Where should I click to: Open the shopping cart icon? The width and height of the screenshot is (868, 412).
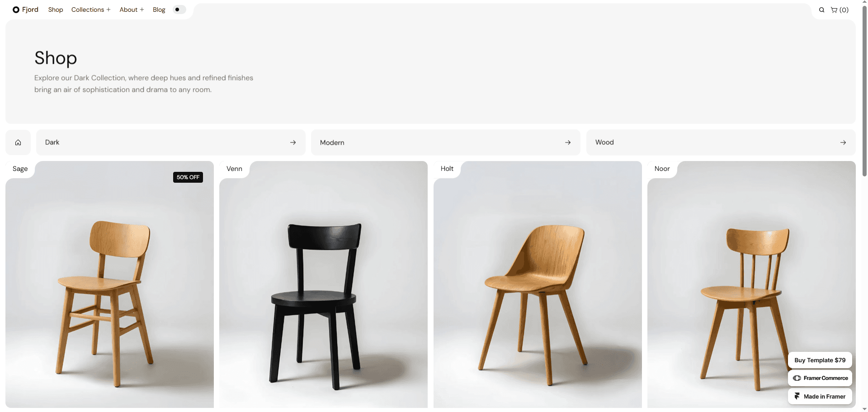[834, 10]
